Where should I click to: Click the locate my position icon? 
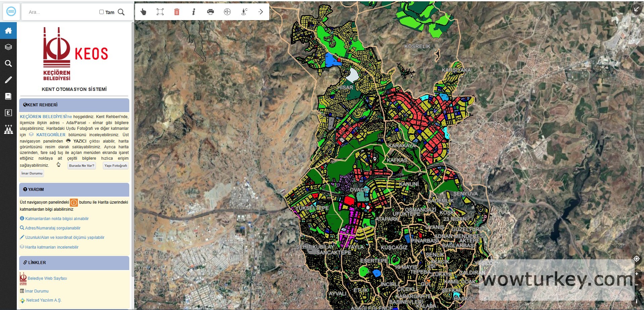(x=636, y=259)
